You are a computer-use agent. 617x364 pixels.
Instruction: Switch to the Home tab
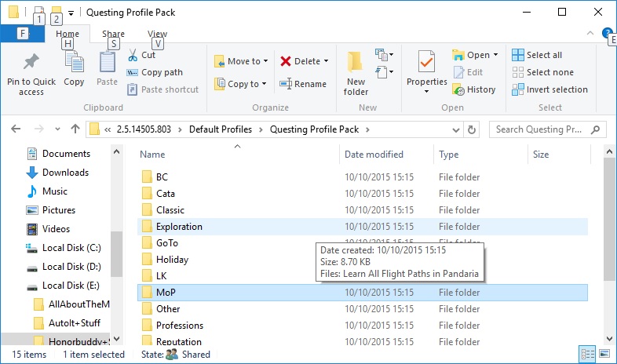(68, 34)
